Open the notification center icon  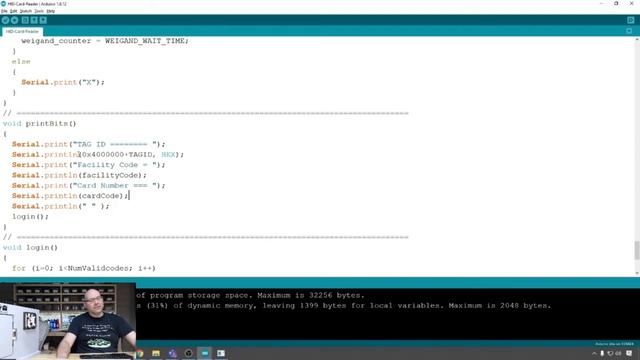click(x=629, y=353)
